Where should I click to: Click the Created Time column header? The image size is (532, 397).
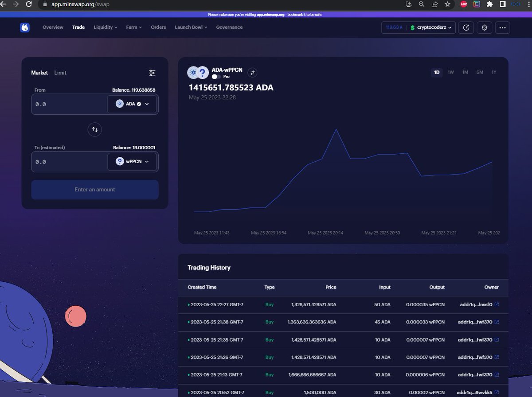click(202, 287)
